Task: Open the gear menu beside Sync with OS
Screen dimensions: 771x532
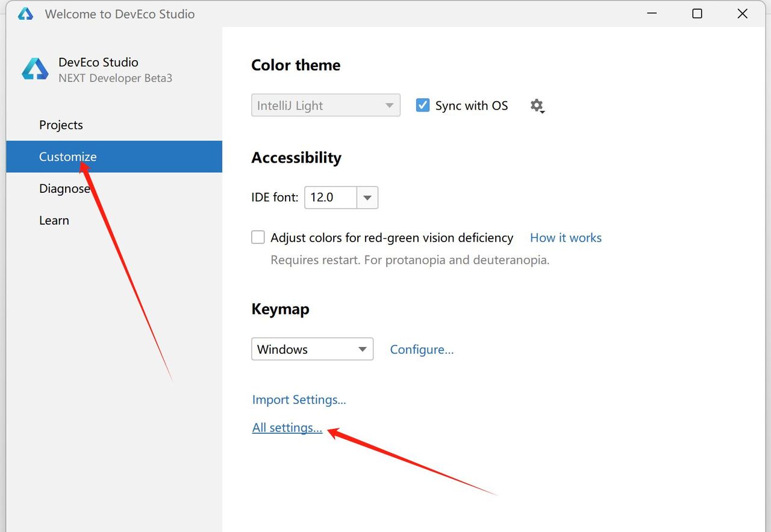Action: [537, 106]
